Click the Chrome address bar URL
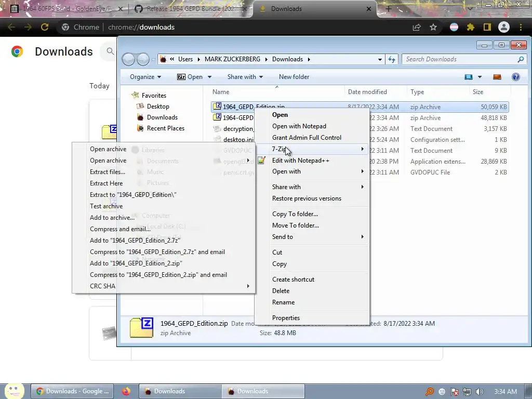This screenshot has width=532, height=399. coord(141,27)
